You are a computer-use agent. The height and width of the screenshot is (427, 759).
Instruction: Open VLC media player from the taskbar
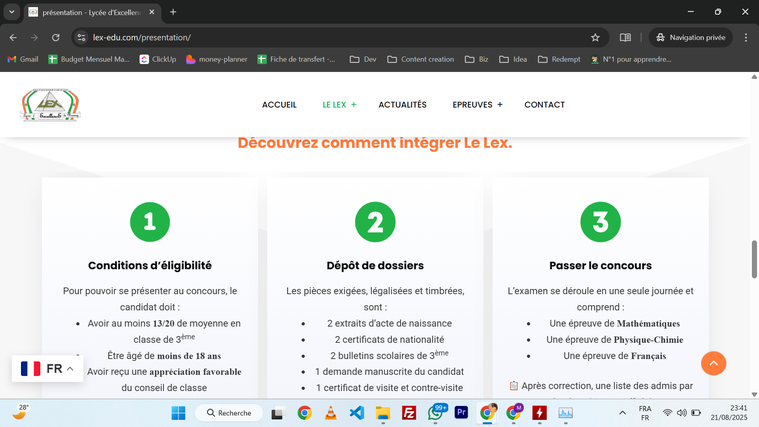click(x=330, y=413)
